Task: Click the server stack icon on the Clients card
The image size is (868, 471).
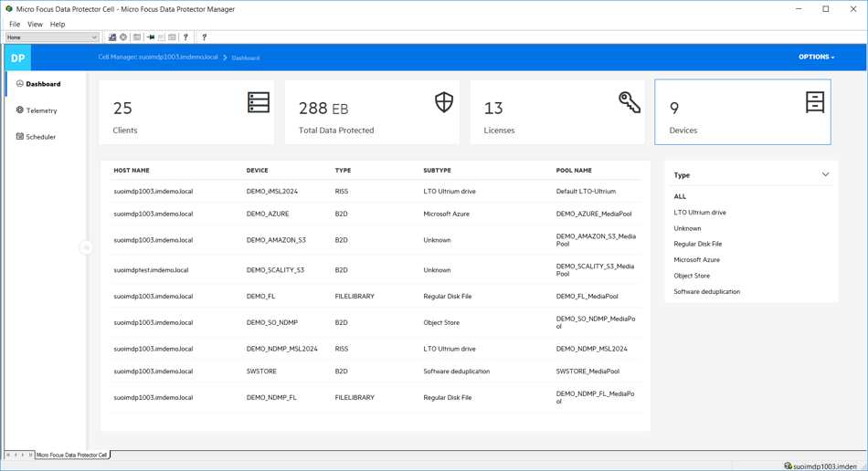Action: [259, 102]
